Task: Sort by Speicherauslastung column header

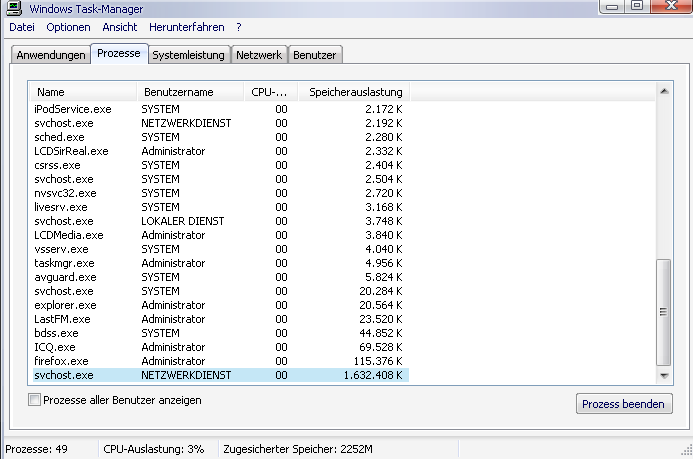Action: click(354, 92)
